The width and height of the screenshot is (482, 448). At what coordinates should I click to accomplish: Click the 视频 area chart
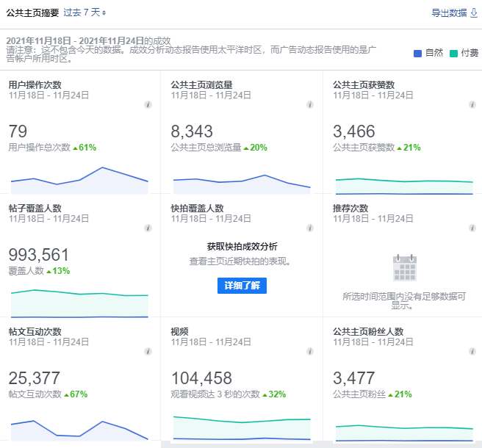(x=242, y=428)
